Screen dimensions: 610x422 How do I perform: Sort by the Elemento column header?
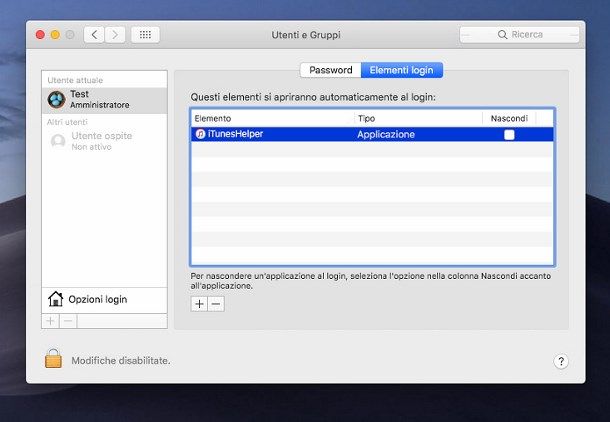[272, 118]
